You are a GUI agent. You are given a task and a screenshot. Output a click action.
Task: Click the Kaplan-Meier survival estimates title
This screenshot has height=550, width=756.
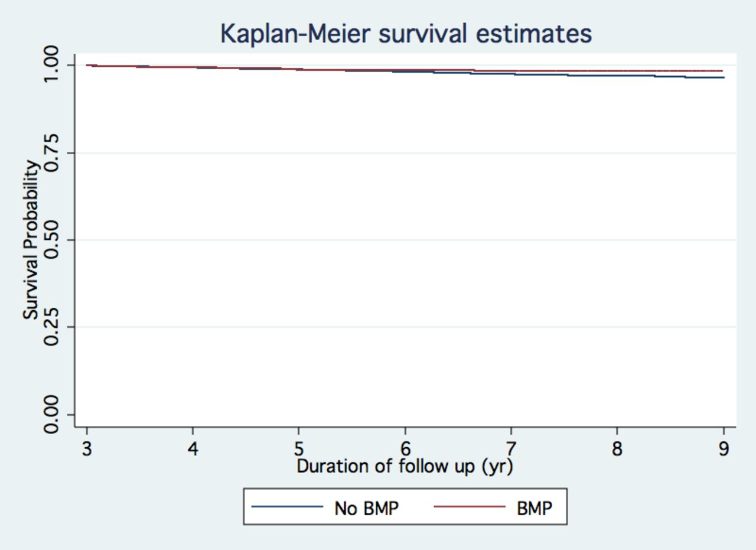point(406,34)
